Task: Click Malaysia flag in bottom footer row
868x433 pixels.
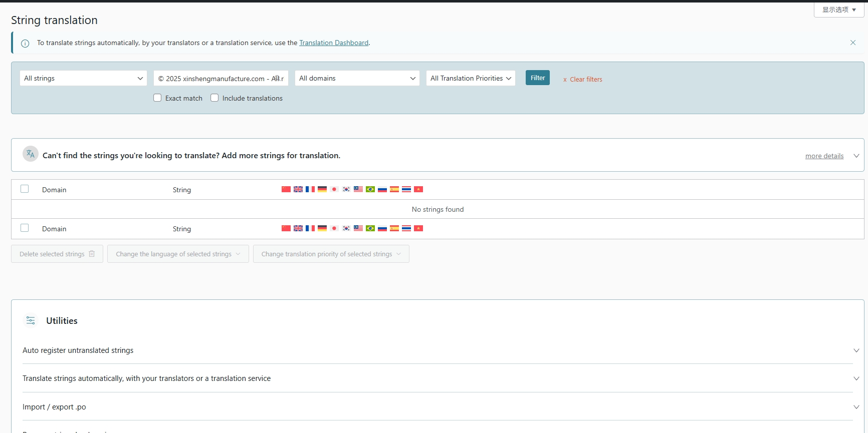Action: (358, 228)
